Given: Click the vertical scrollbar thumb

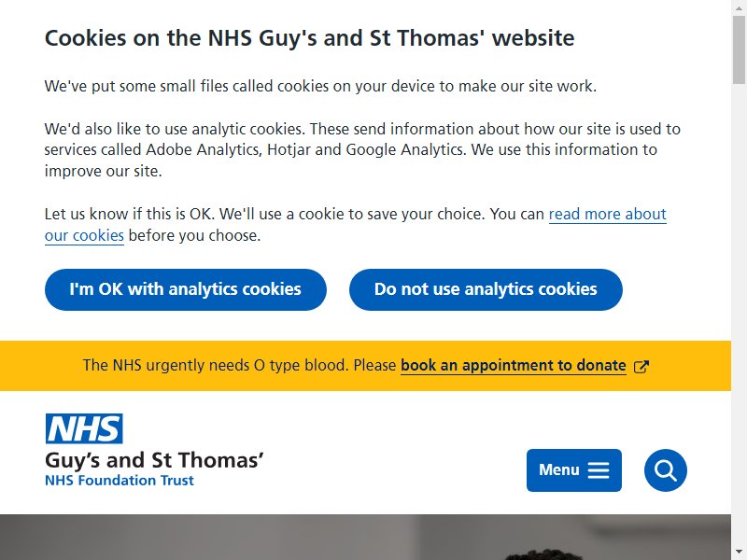Looking at the screenshot, I should tap(739, 49).
